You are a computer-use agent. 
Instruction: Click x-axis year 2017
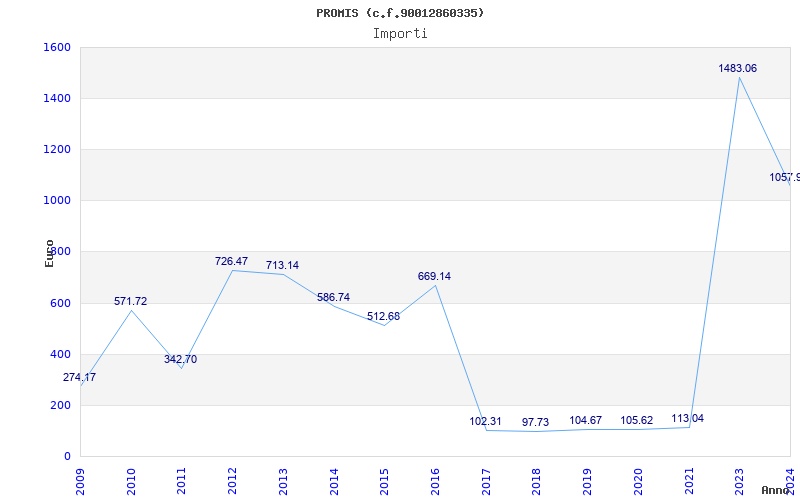click(486, 481)
